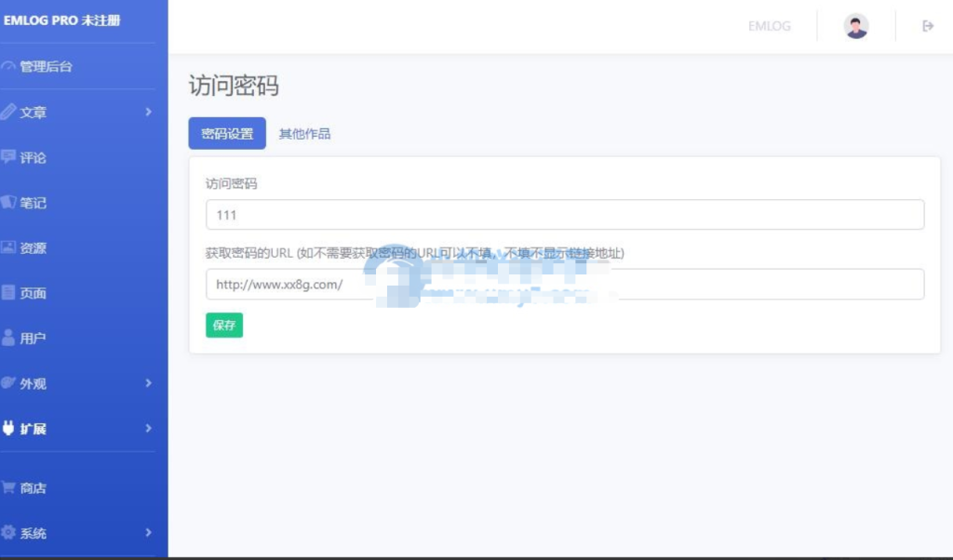Click the 商店 store cart icon

click(x=11, y=487)
